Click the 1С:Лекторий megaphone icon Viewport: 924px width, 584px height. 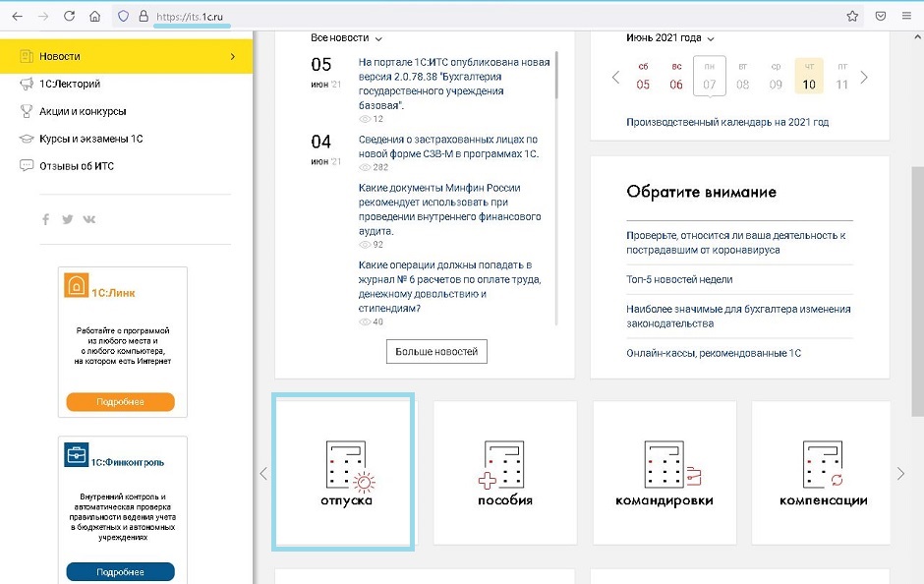click(x=27, y=84)
